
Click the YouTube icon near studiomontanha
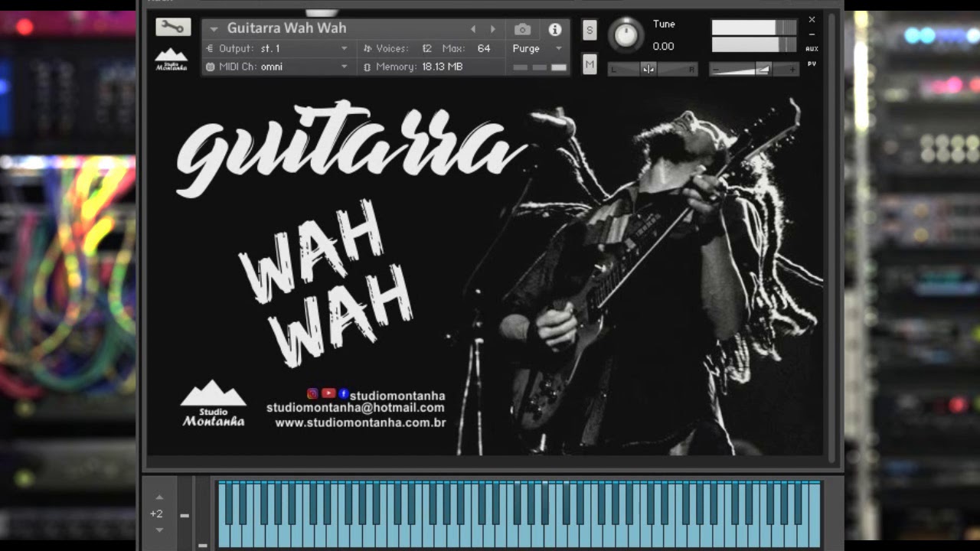pos(328,393)
